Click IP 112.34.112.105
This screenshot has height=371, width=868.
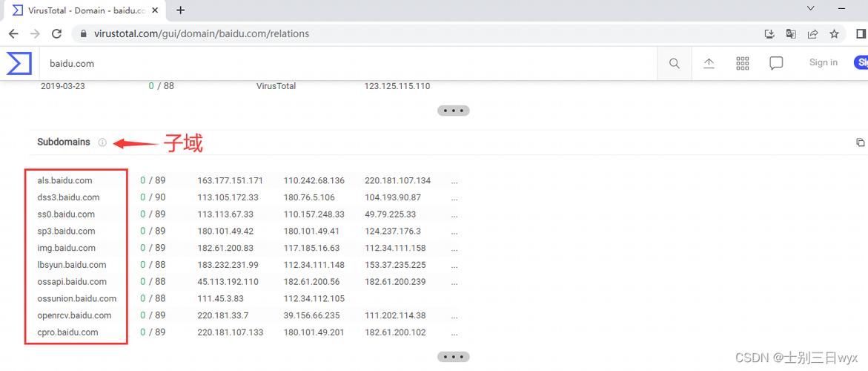(314, 298)
